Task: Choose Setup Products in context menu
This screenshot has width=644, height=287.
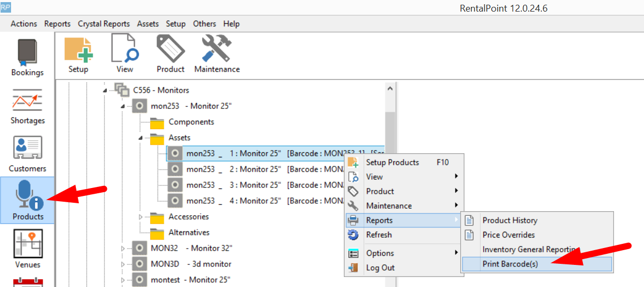Action: coord(404,162)
